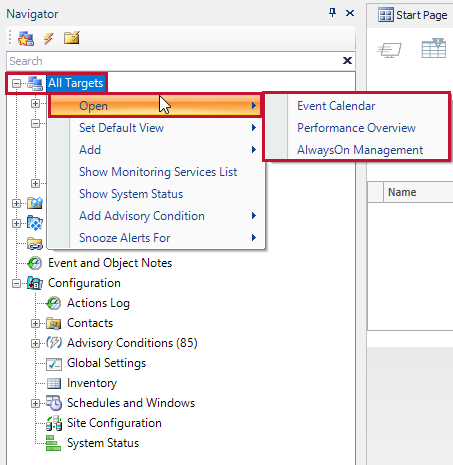
Task: Open Event Calendar from the submenu
Action: (336, 106)
